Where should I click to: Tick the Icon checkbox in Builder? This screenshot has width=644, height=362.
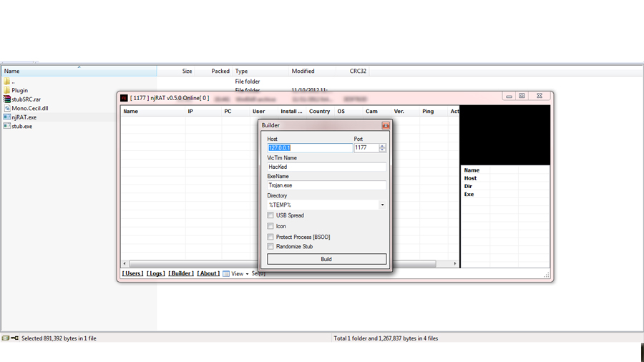click(270, 226)
